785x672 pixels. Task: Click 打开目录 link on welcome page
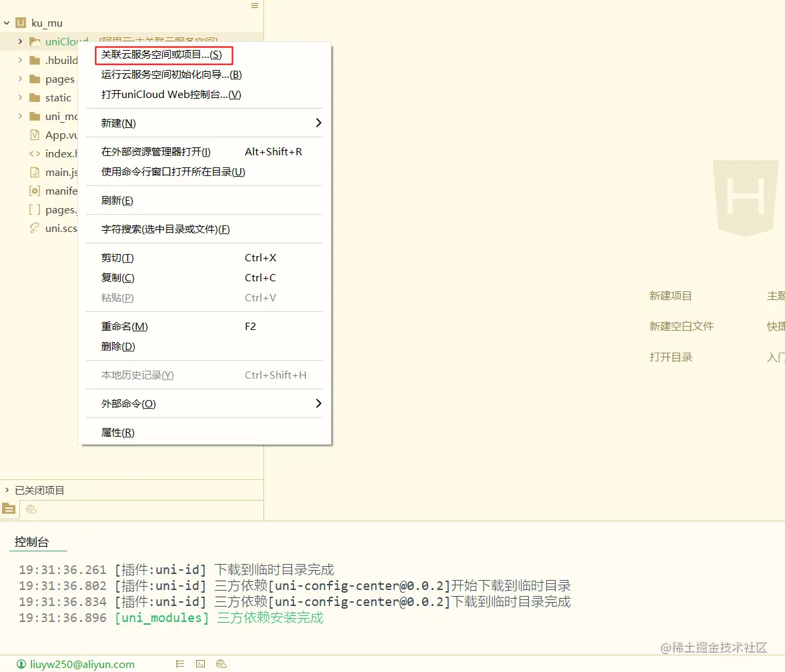(671, 357)
